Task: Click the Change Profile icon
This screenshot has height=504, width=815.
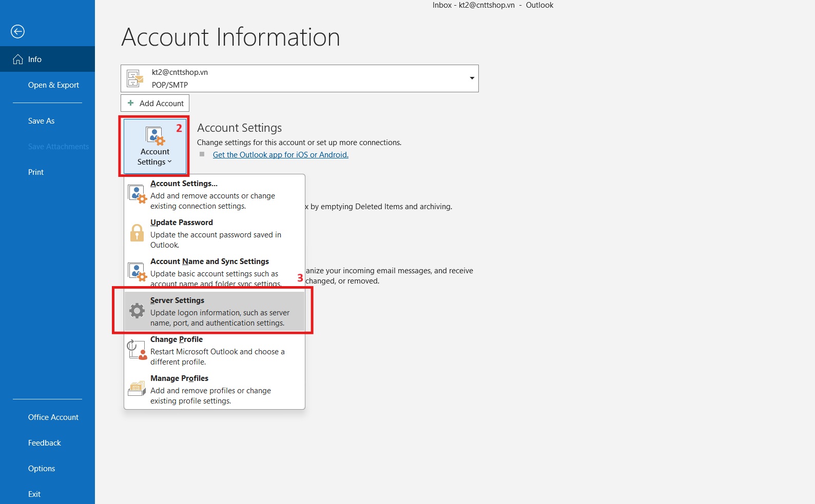Action: 137,350
